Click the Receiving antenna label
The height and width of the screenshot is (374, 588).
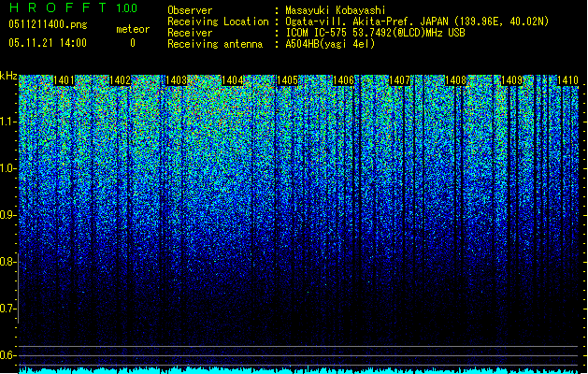click(215, 44)
